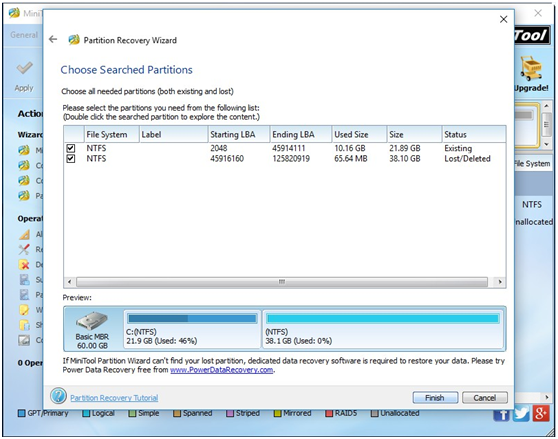This screenshot has height=439, width=558.
Task: Click the File System column header
Action: click(x=111, y=134)
